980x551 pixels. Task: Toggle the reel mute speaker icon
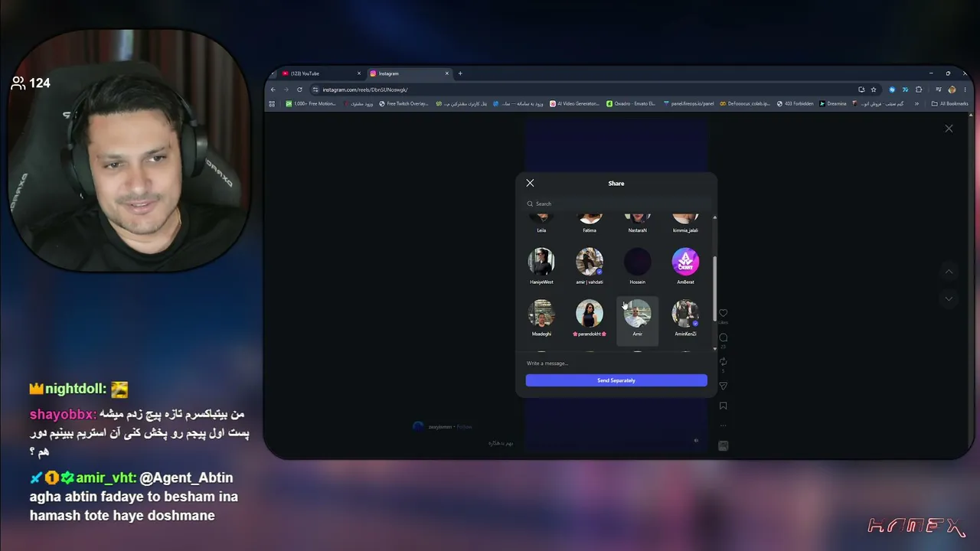[696, 440]
